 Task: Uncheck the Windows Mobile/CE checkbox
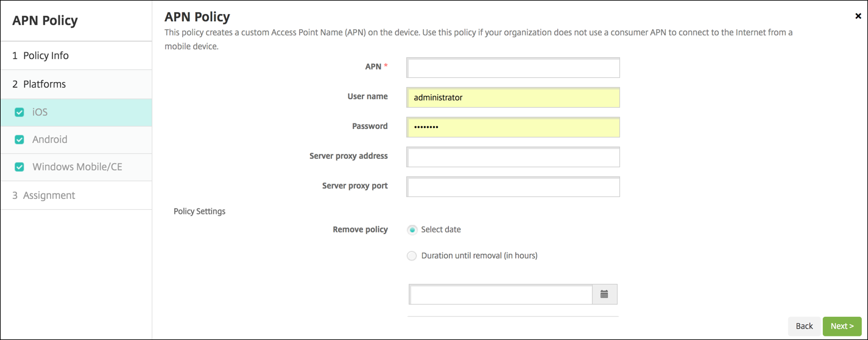tap(19, 167)
